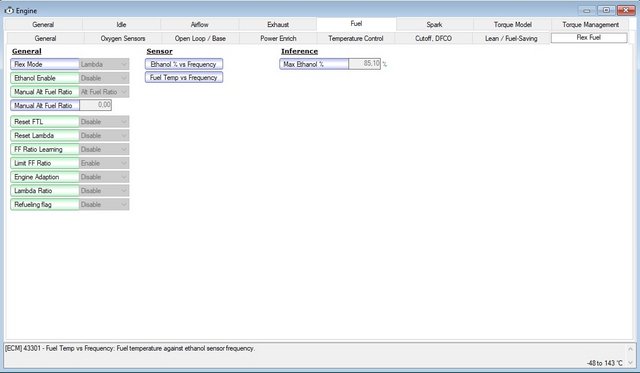Click the Sensor section heading
This screenshot has width=640, height=373.
click(x=160, y=51)
